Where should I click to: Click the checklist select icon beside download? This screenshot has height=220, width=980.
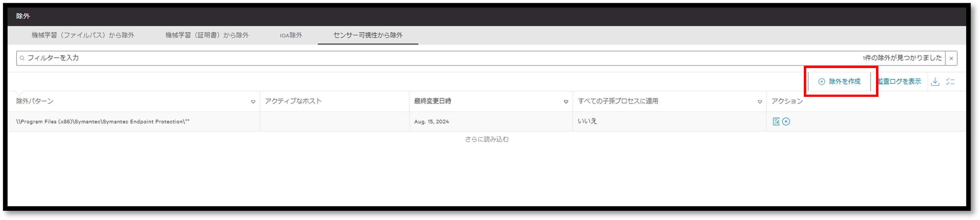point(950,81)
